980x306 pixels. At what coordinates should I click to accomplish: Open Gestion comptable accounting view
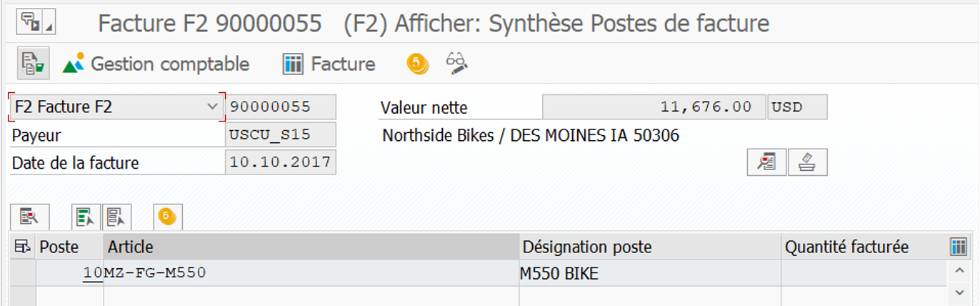click(x=156, y=64)
